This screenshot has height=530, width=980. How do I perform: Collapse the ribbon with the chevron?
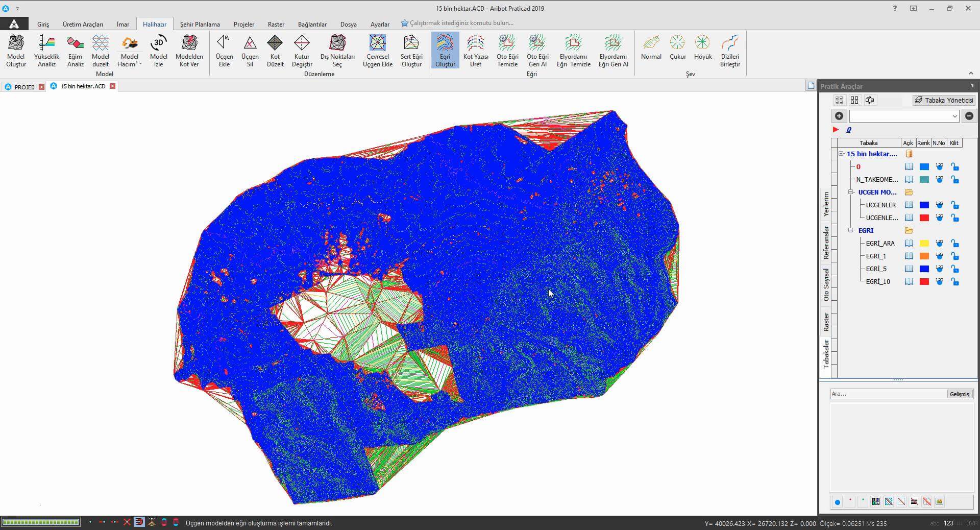[x=971, y=73]
